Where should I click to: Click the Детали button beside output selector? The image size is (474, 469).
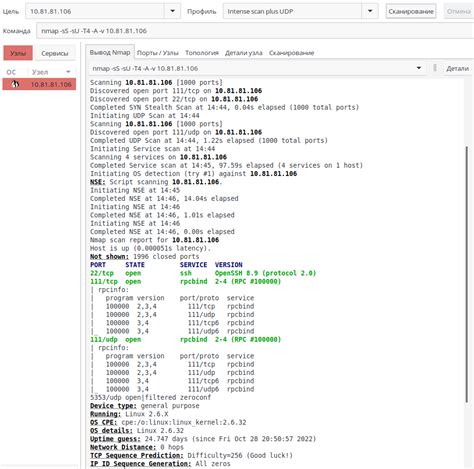pos(457,68)
